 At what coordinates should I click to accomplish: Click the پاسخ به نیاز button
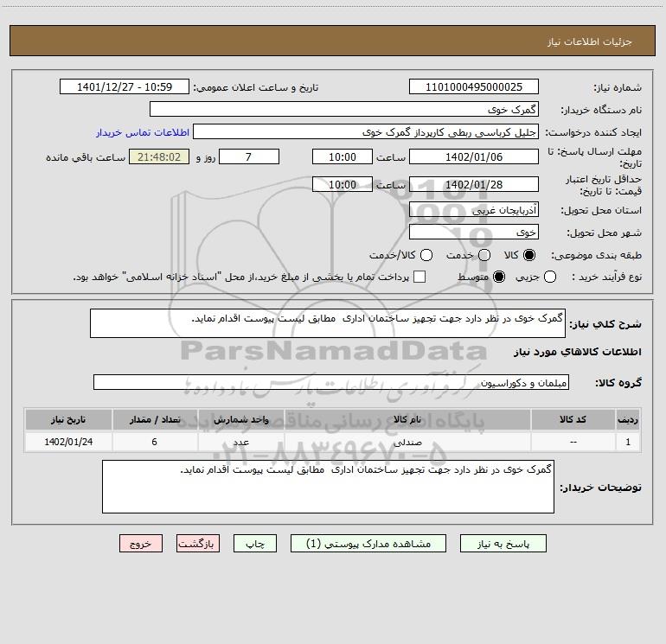[x=503, y=544]
